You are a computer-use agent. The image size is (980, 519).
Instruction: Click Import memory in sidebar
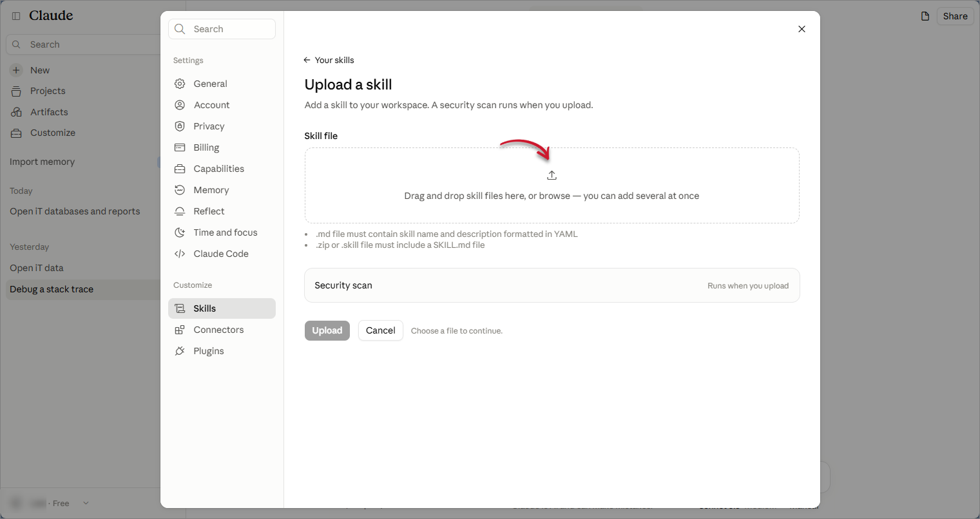(x=43, y=162)
